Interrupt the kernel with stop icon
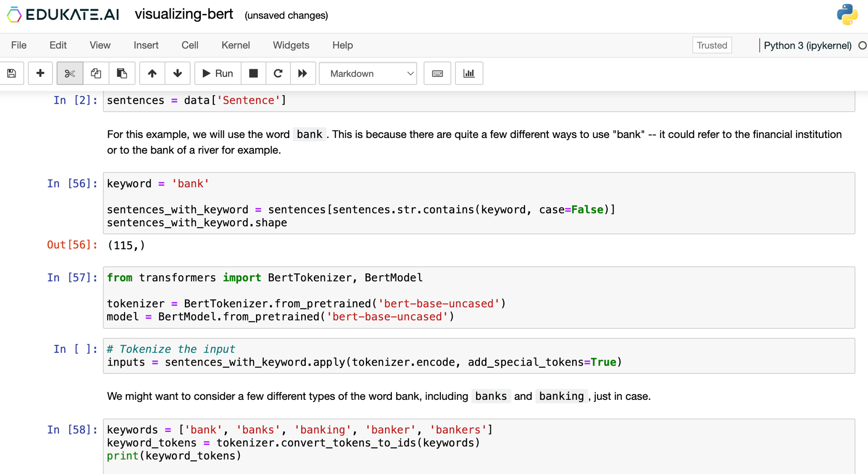The image size is (868, 474). 253,73
